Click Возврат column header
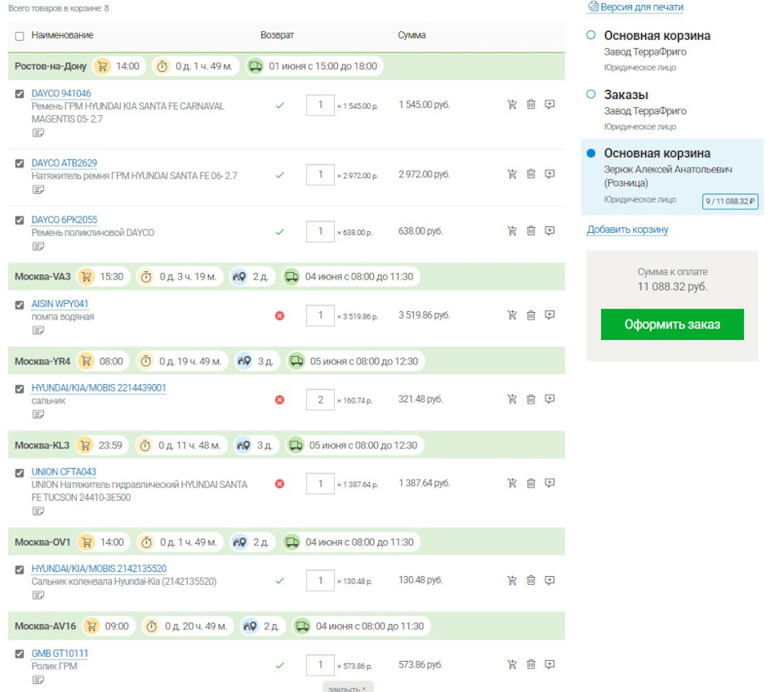 (277, 35)
